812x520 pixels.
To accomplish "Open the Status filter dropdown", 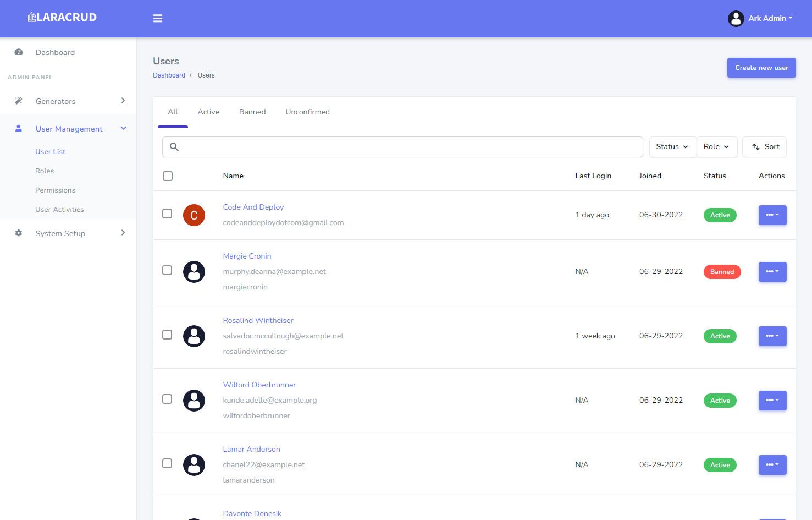I will pos(672,147).
